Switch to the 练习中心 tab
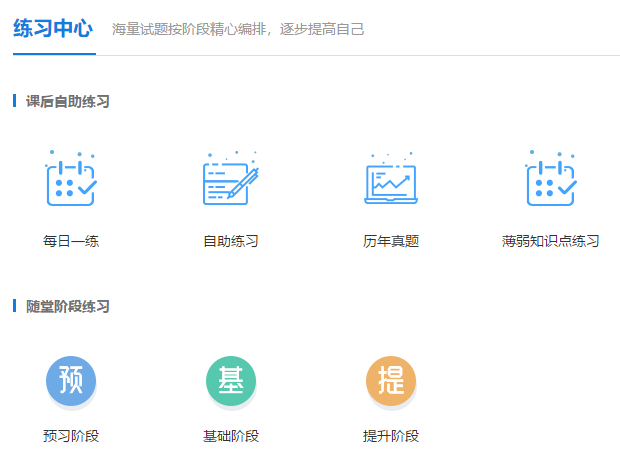 tap(53, 28)
